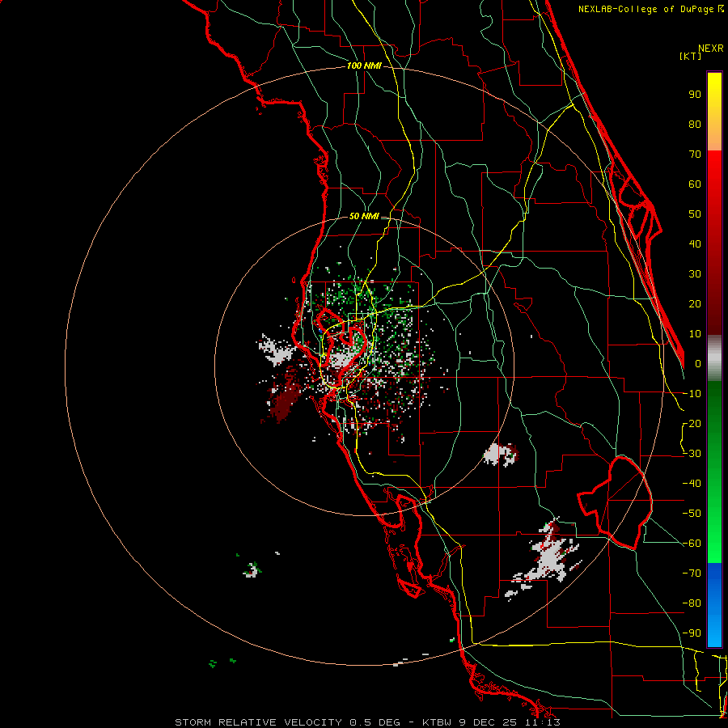Click the "KTBW 9 DEC 25 11:13" timestamp text
The width and height of the screenshot is (728, 728).
click(491, 722)
